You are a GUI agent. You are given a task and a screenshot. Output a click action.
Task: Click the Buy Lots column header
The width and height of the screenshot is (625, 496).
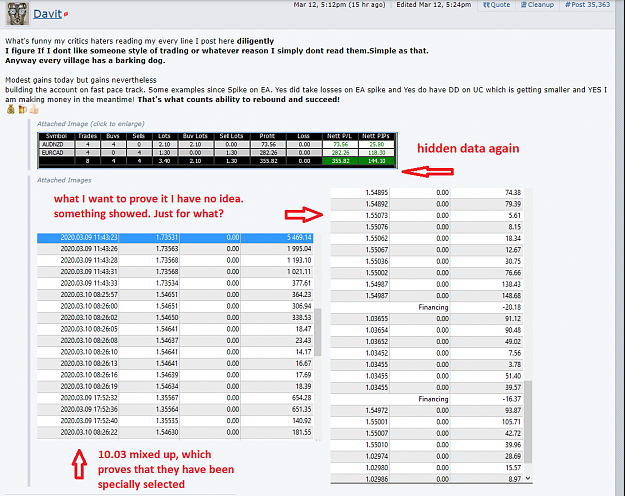point(195,136)
